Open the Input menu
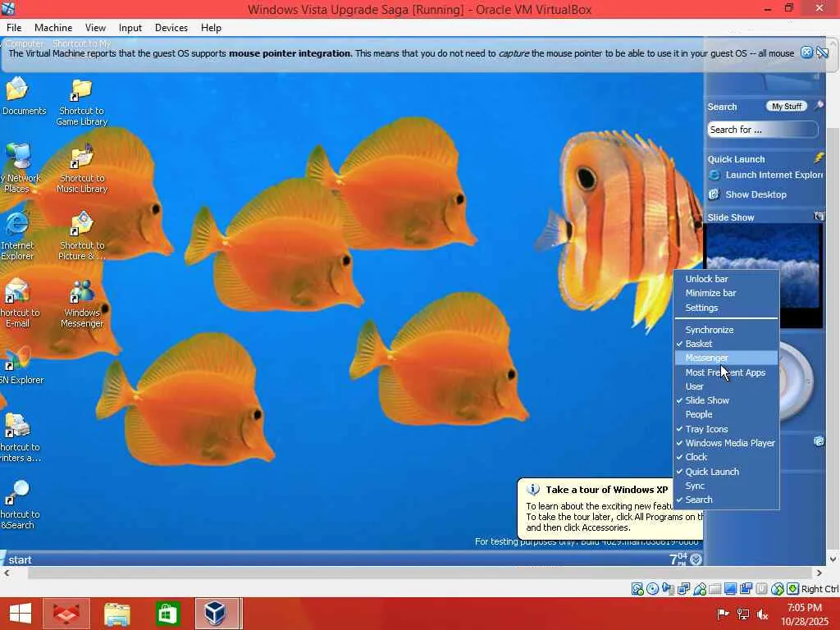This screenshot has width=840, height=630. click(130, 28)
